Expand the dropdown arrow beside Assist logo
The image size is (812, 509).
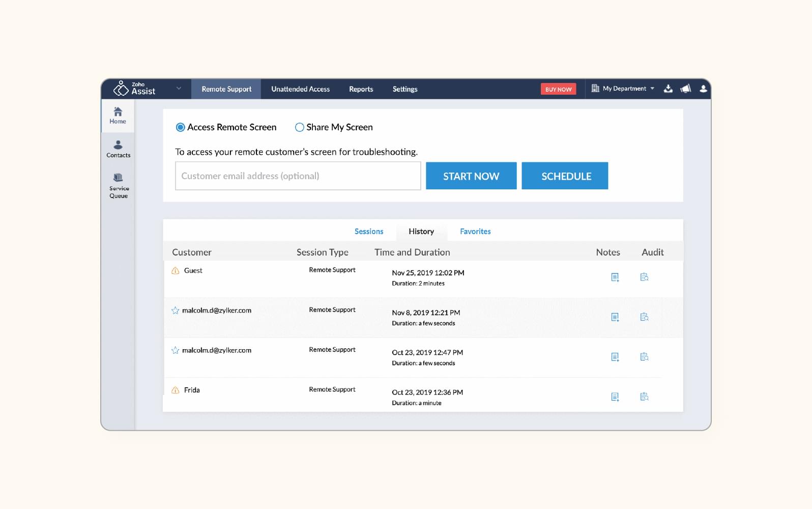point(179,89)
